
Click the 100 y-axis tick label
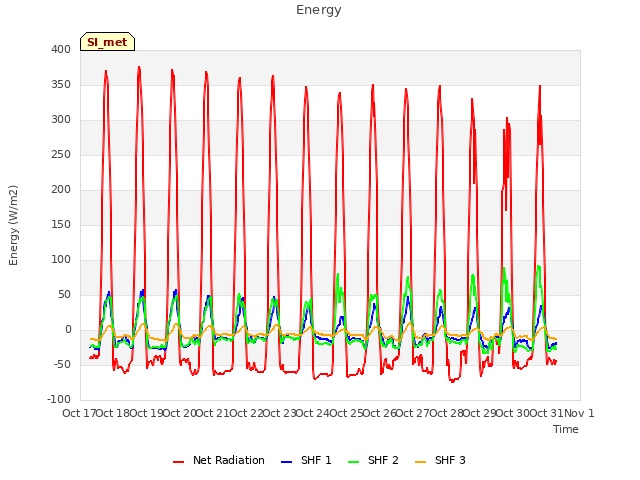[61, 260]
